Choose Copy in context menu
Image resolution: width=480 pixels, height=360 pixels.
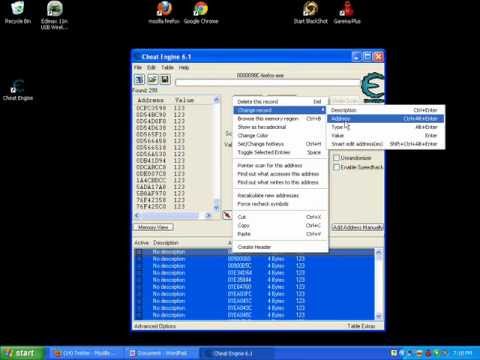pyautogui.click(x=279, y=225)
